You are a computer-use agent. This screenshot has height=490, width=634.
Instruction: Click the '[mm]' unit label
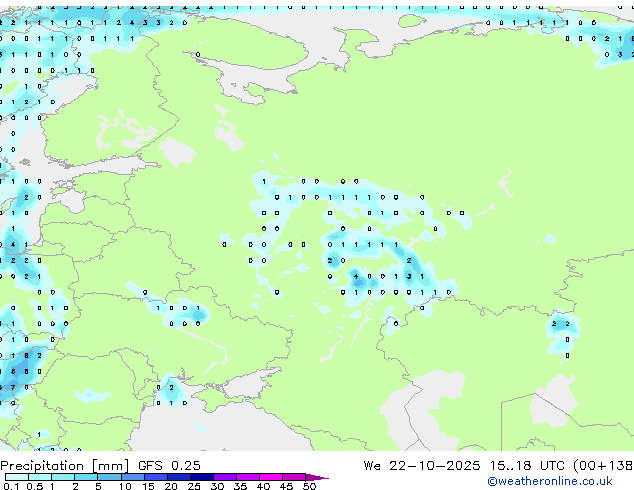[110, 466]
